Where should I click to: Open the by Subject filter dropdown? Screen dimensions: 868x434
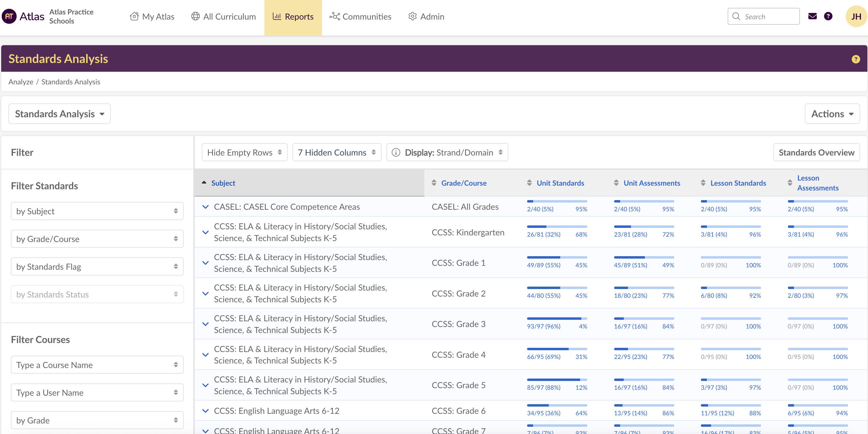pos(97,211)
